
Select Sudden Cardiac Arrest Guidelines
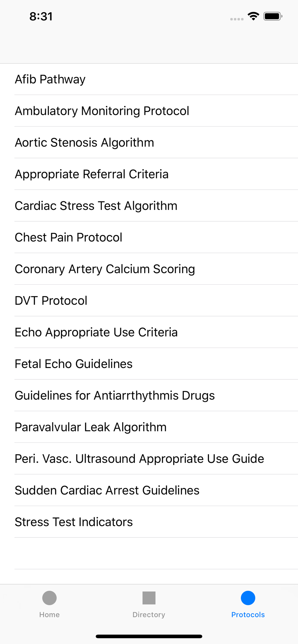[x=149, y=490]
